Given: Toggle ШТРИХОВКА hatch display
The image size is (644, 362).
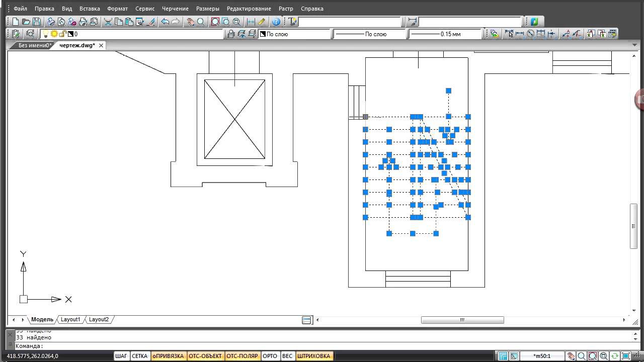Looking at the screenshot, I should (313, 356).
